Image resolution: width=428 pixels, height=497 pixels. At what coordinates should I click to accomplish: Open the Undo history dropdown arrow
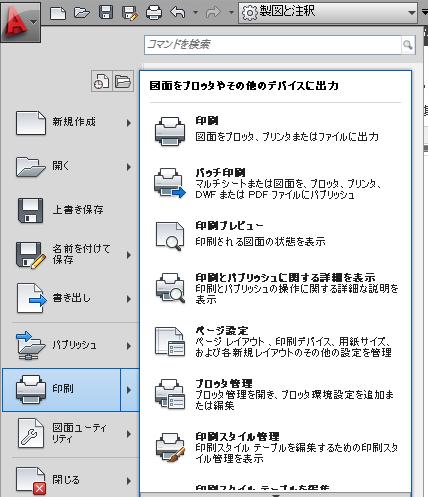tap(196, 13)
